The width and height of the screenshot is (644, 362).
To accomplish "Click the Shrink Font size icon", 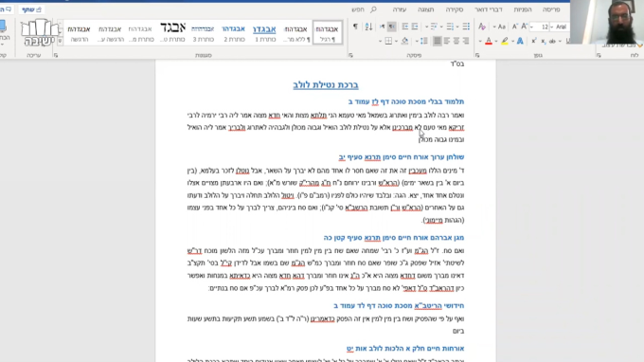I will pos(514,27).
